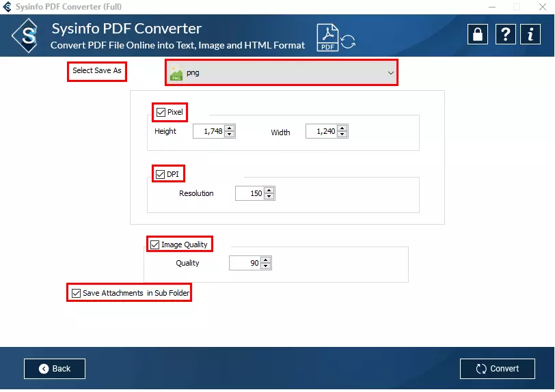
Task: Toggle the DPI checkbox
Action: click(161, 174)
